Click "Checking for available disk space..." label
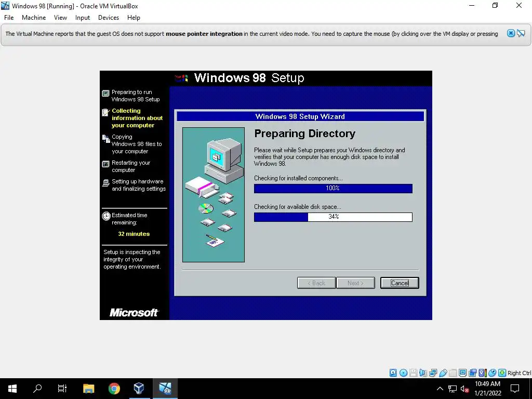532x399 pixels. pyautogui.click(x=298, y=207)
